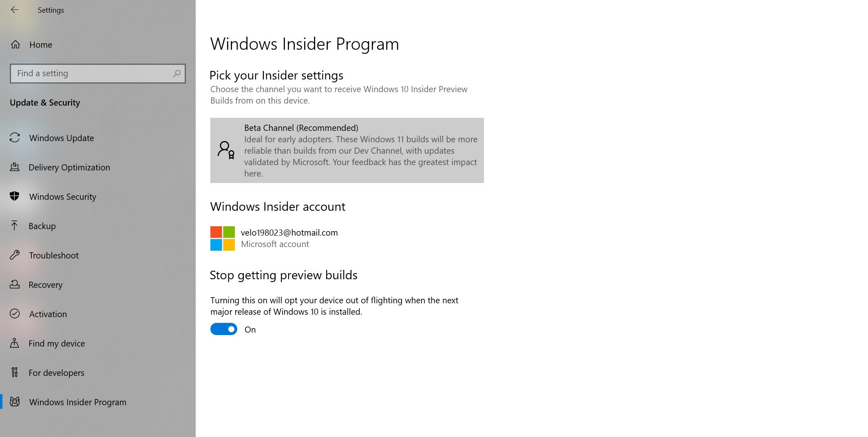
Task: Focus the Find a setting search box
Action: tap(92, 73)
